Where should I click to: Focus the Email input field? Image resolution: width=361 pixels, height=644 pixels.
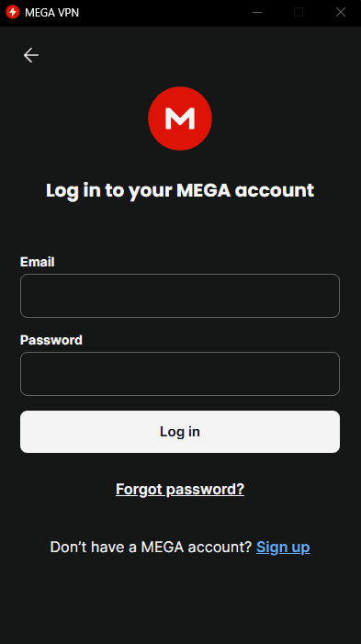point(180,296)
